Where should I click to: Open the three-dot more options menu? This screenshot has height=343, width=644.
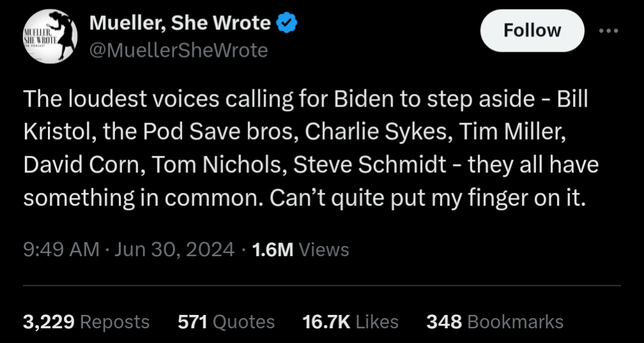tap(609, 31)
